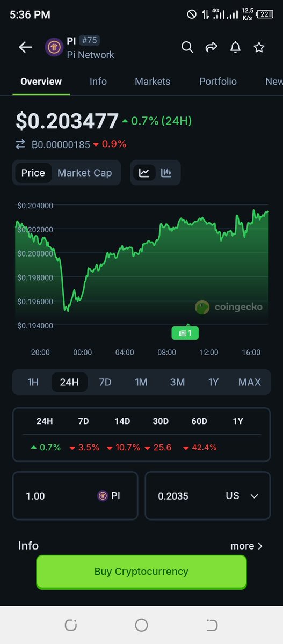
Task: Go back using the arrow icon
Action: pyautogui.click(x=26, y=47)
